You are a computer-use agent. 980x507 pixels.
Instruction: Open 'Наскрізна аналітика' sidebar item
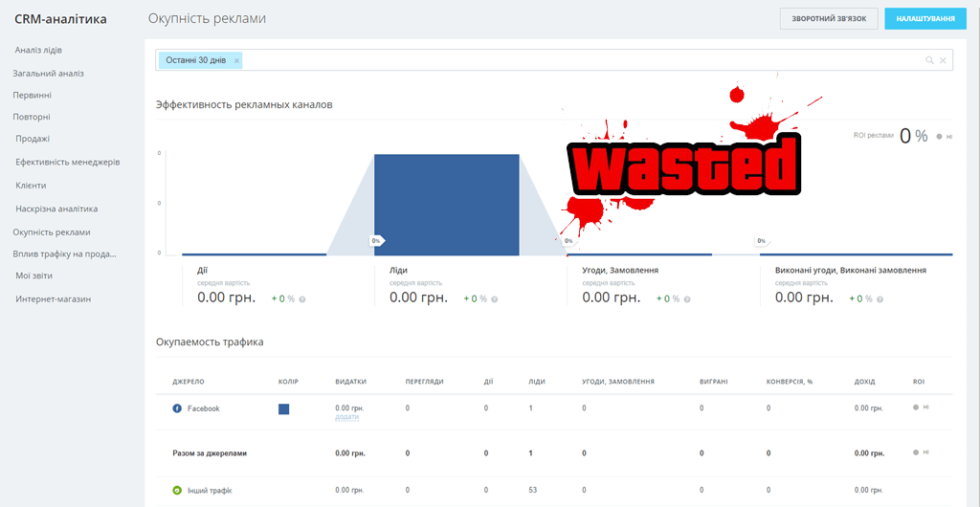(x=56, y=209)
